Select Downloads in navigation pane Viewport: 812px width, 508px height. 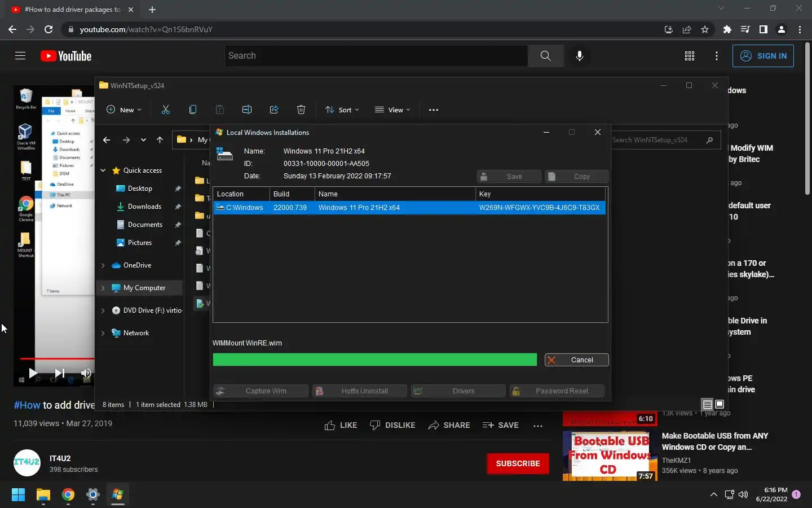click(144, 207)
